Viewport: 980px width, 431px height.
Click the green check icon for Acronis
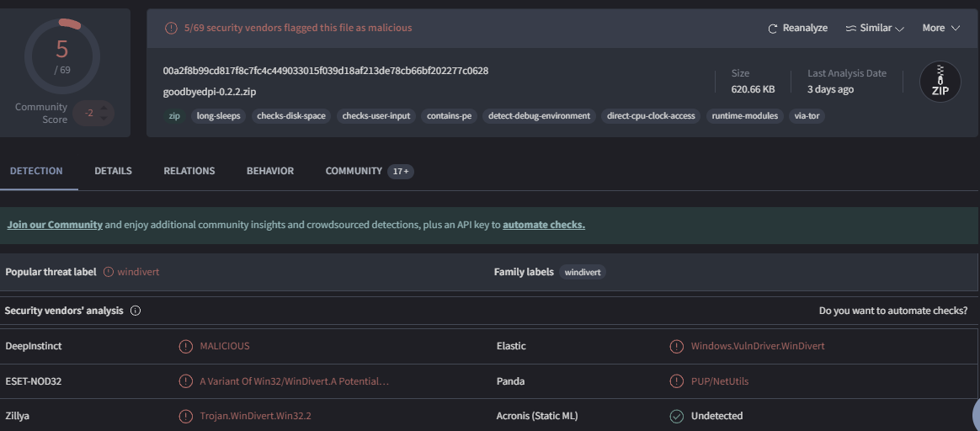click(x=676, y=416)
